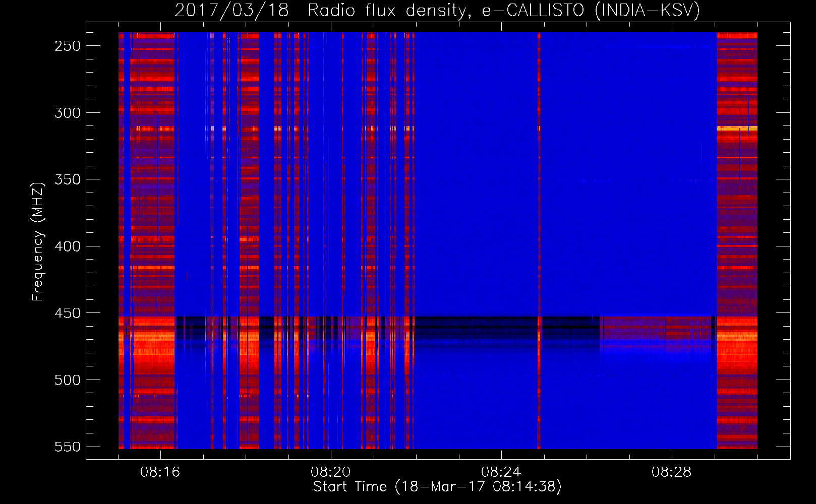Image resolution: width=816 pixels, height=504 pixels.
Task: Select the 550 frequency tick label
Action: tap(68, 447)
